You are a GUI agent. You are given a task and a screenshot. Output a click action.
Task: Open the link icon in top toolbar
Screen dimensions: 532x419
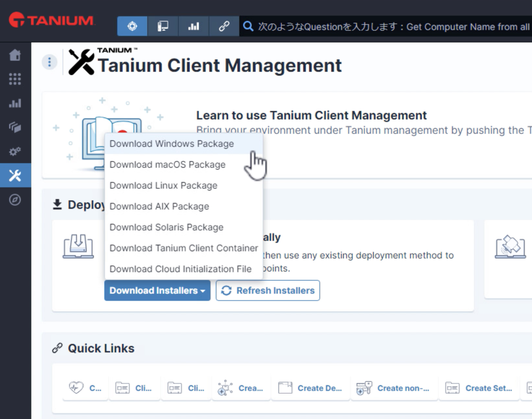(x=224, y=26)
